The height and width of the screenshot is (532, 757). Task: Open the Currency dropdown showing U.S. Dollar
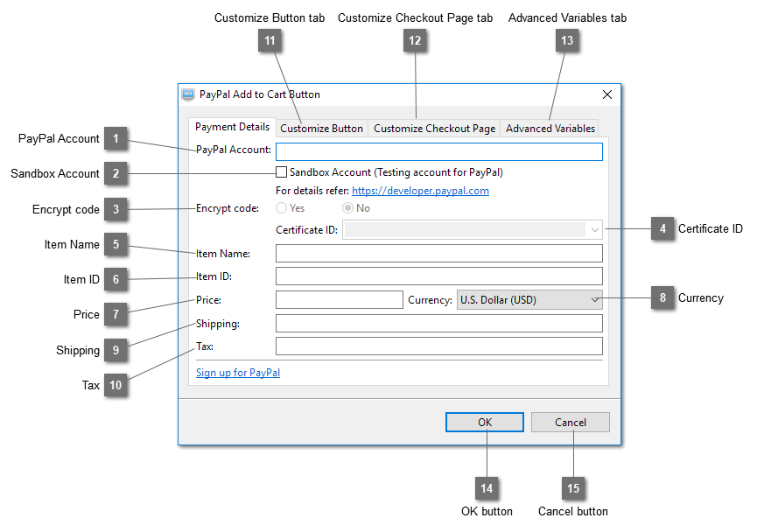(x=529, y=300)
